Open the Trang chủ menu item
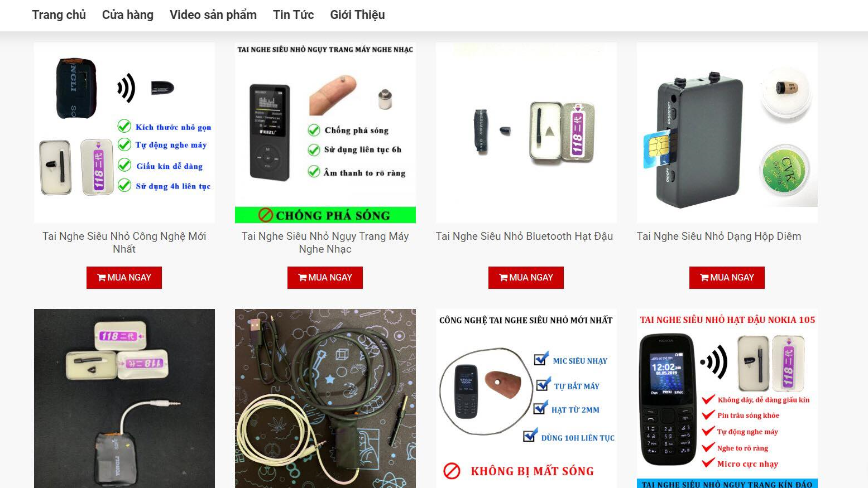 pos(59,15)
